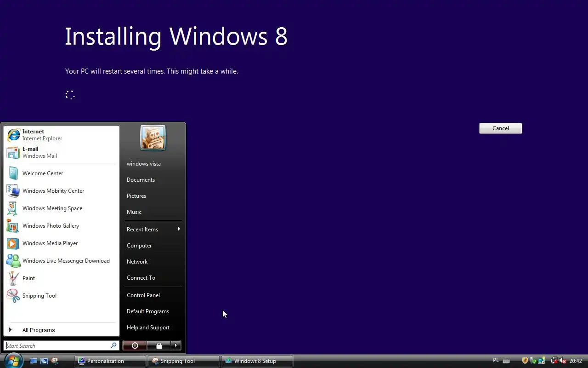Click the muted volume tray icon

coord(563,361)
